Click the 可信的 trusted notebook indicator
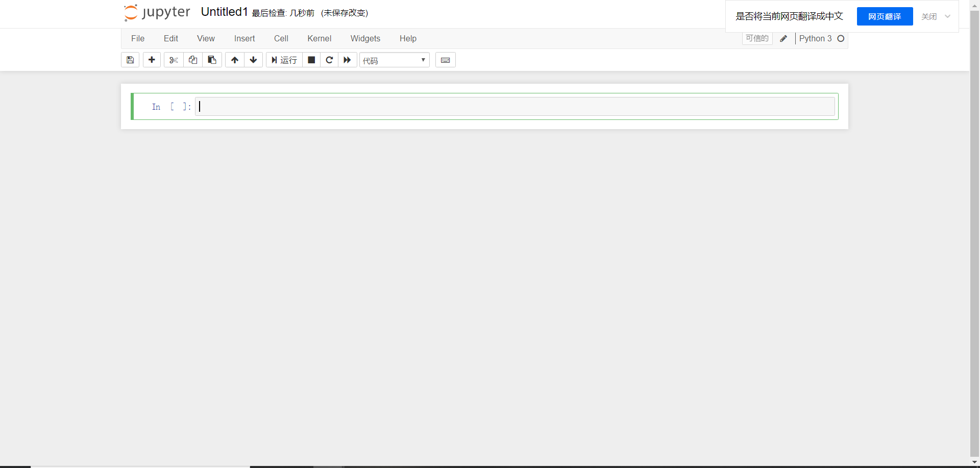This screenshot has width=980, height=468. [x=757, y=39]
